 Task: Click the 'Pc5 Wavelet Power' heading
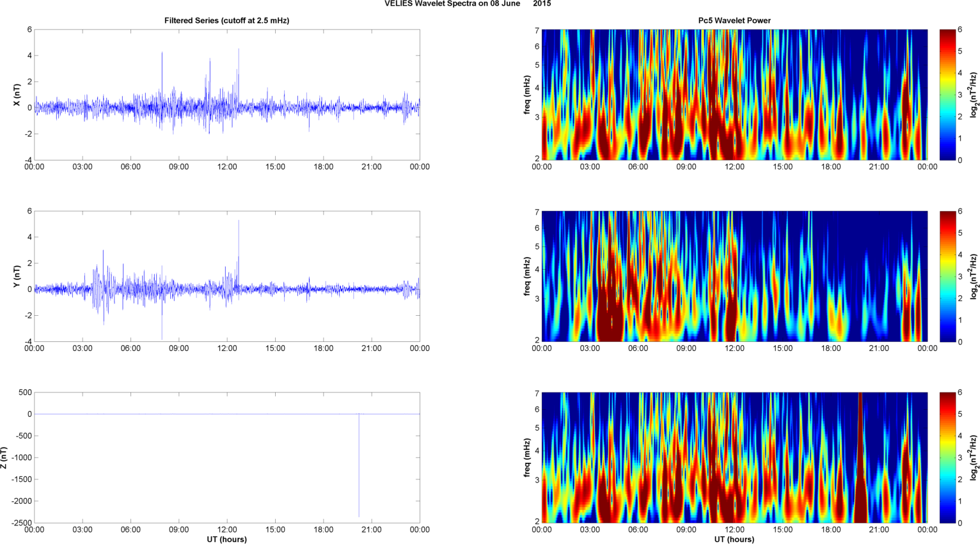[x=734, y=20]
